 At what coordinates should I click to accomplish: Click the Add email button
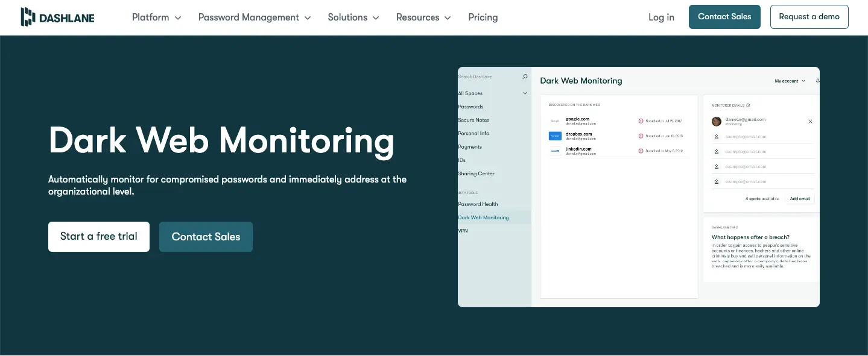[x=800, y=198]
